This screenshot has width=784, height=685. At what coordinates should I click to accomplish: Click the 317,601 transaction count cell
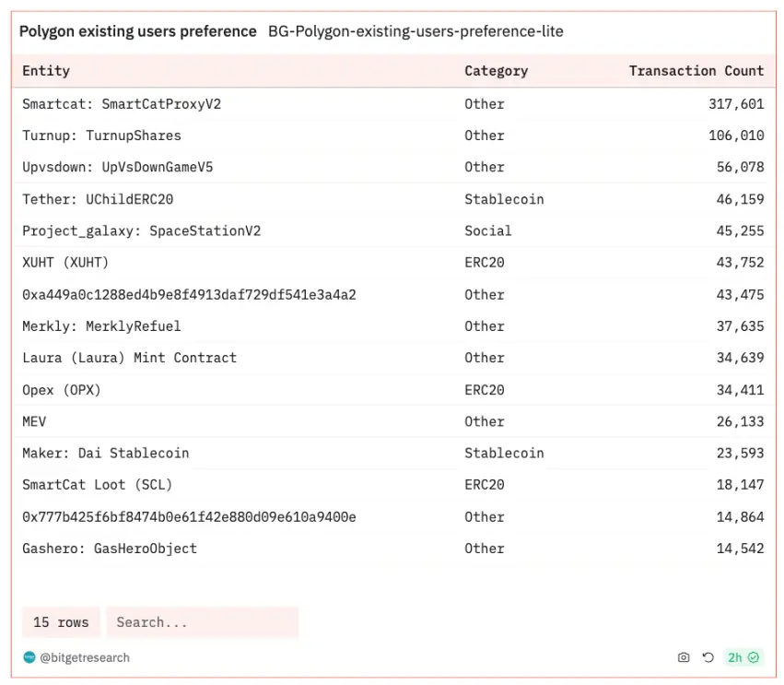click(x=736, y=104)
